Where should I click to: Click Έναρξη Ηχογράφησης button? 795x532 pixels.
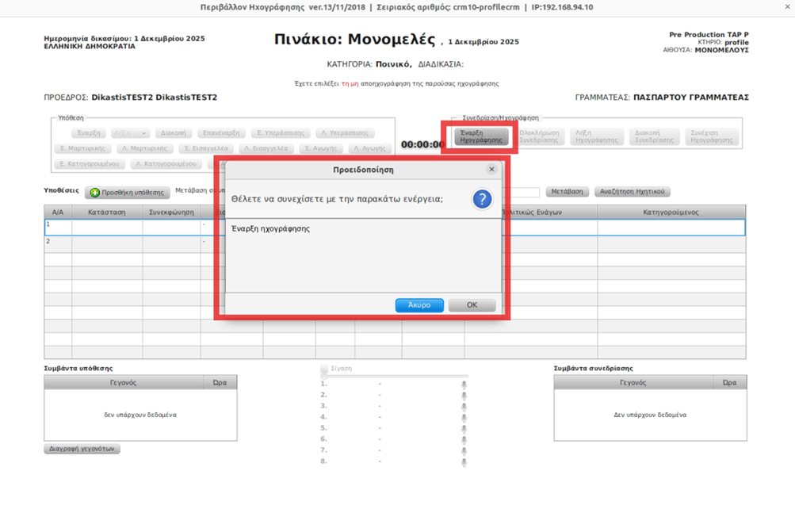click(x=481, y=137)
